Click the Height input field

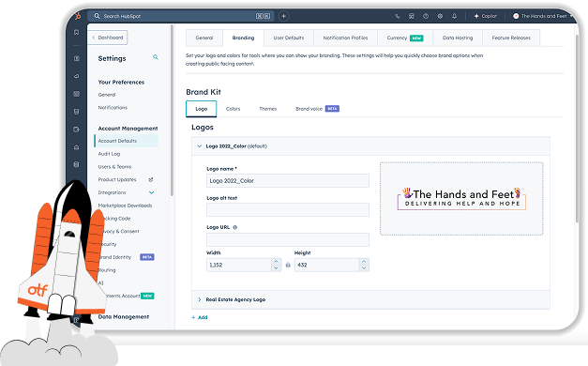326,265
